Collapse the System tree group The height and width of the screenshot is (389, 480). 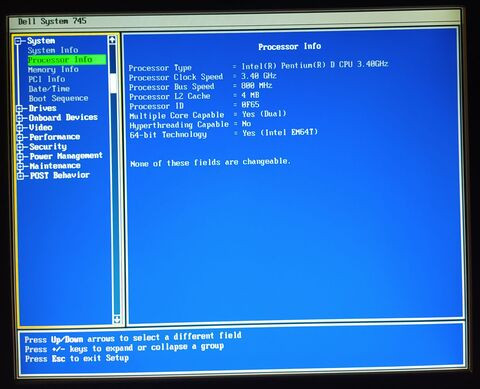(18, 41)
